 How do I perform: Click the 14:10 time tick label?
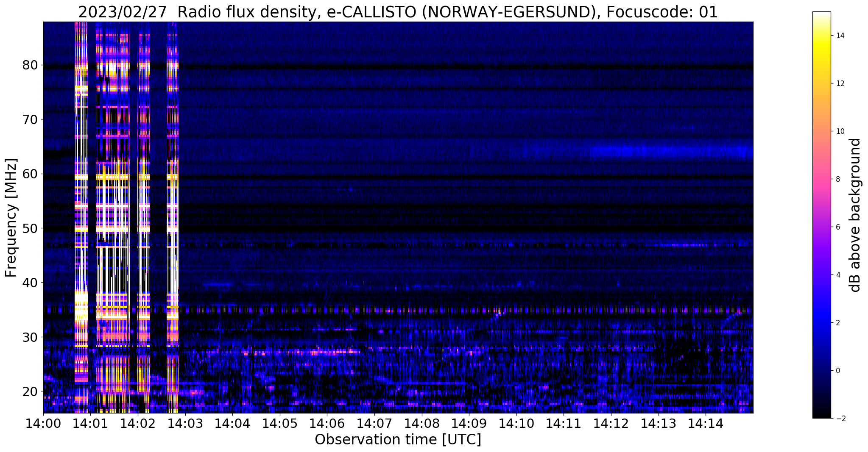pos(516,423)
